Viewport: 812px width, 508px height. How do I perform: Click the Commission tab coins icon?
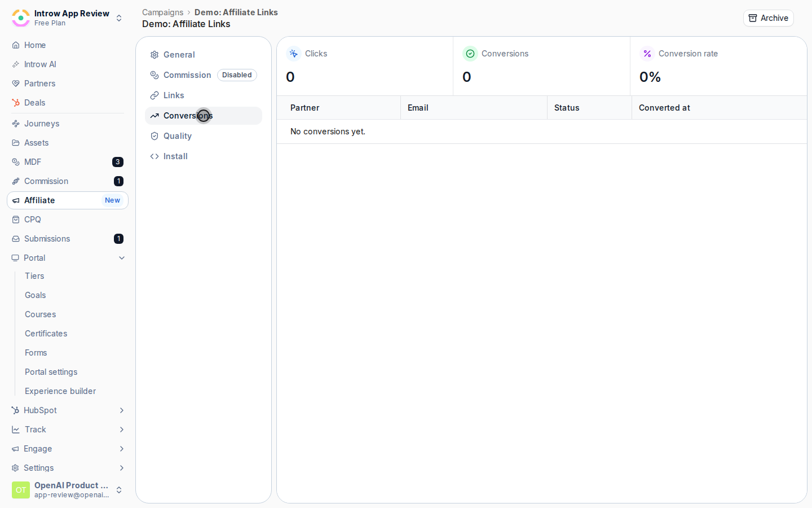(x=155, y=75)
